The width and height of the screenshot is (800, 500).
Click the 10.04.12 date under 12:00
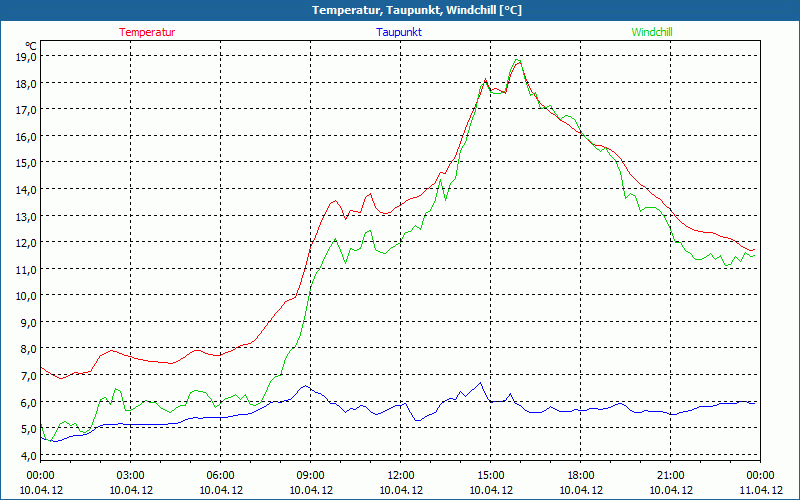401,490
